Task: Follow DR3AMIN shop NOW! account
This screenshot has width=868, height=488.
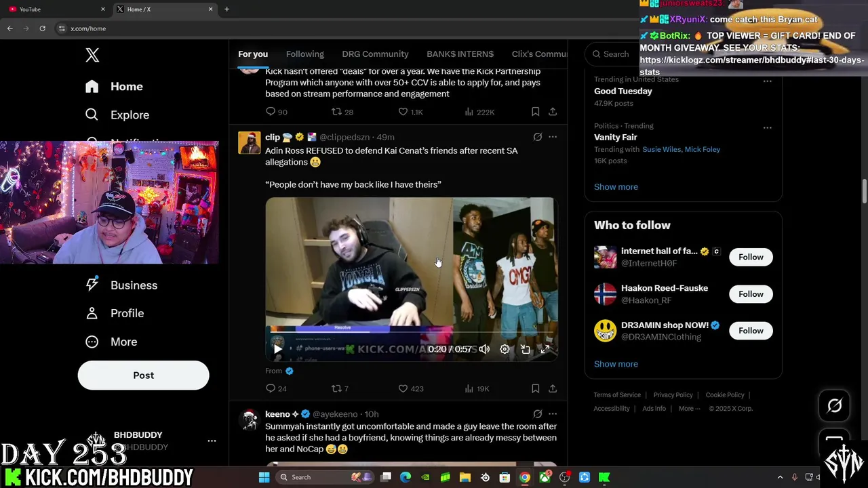Action: pos(751,331)
